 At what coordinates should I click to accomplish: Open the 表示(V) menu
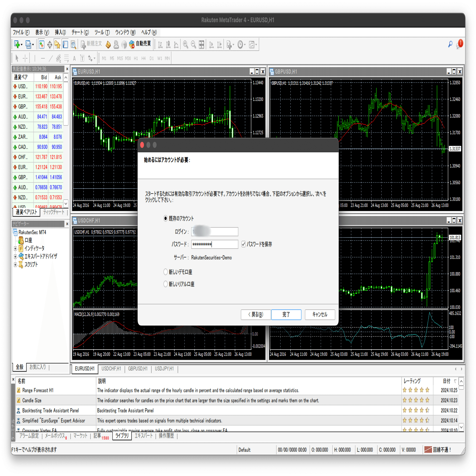click(x=42, y=32)
